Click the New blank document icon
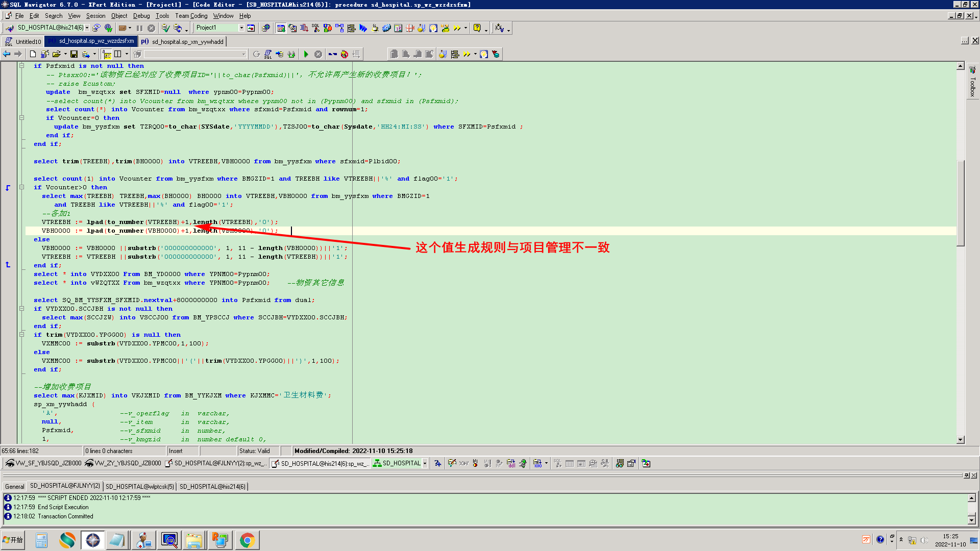Image resolution: width=980 pixels, height=551 pixels. 33,54
